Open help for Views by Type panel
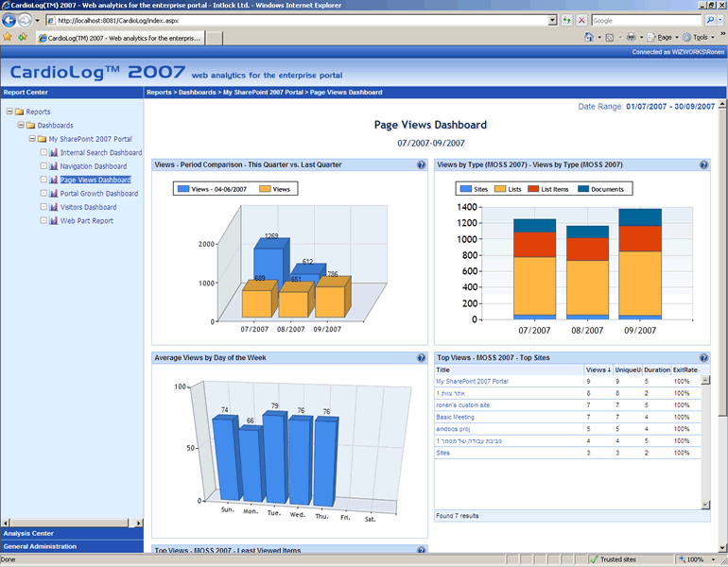 (x=703, y=165)
